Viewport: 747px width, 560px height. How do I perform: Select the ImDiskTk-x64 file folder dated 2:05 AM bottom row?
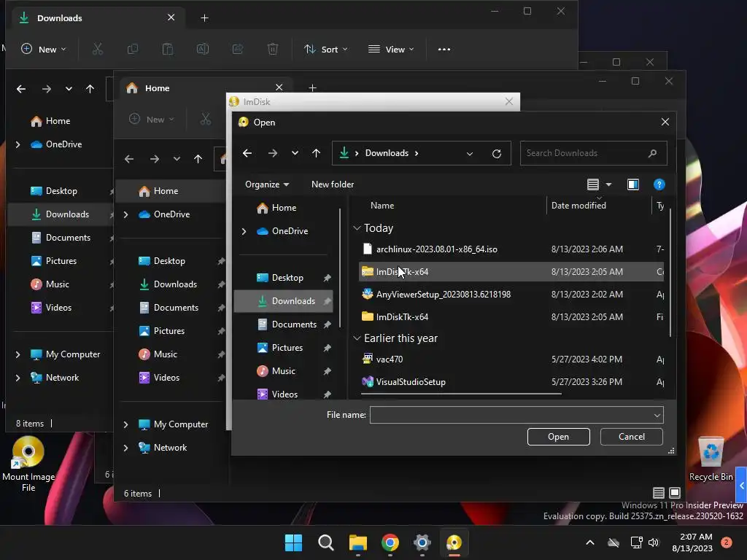(x=511, y=317)
